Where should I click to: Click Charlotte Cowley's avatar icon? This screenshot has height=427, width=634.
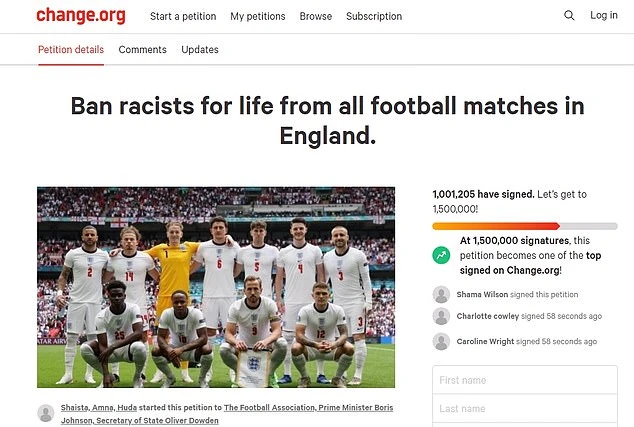(x=441, y=317)
